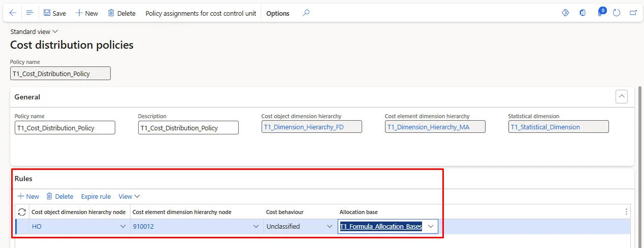Screen dimensions: 644x248
Task: Open the 910012 cost element node dropdown
Action: (x=256, y=227)
